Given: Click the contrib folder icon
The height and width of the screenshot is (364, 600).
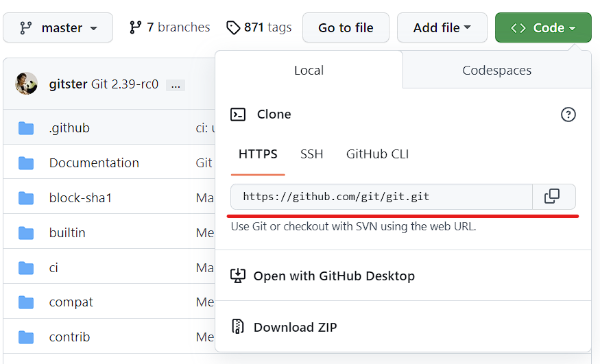Looking at the screenshot, I should [x=26, y=337].
